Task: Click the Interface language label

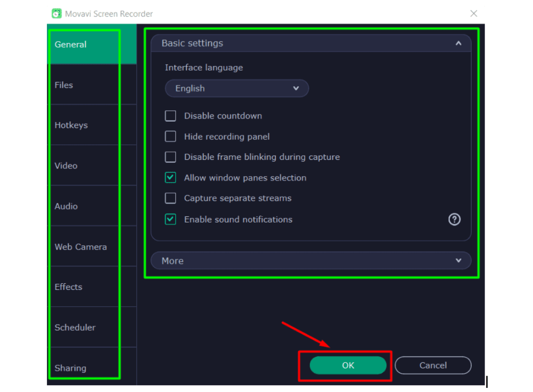Action: pyautogui.click(x=204, y=68)
